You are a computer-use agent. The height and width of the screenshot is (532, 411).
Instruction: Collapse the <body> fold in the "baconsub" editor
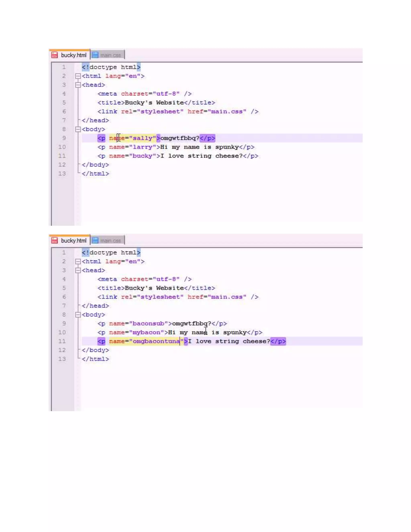[x=78, y=314]
